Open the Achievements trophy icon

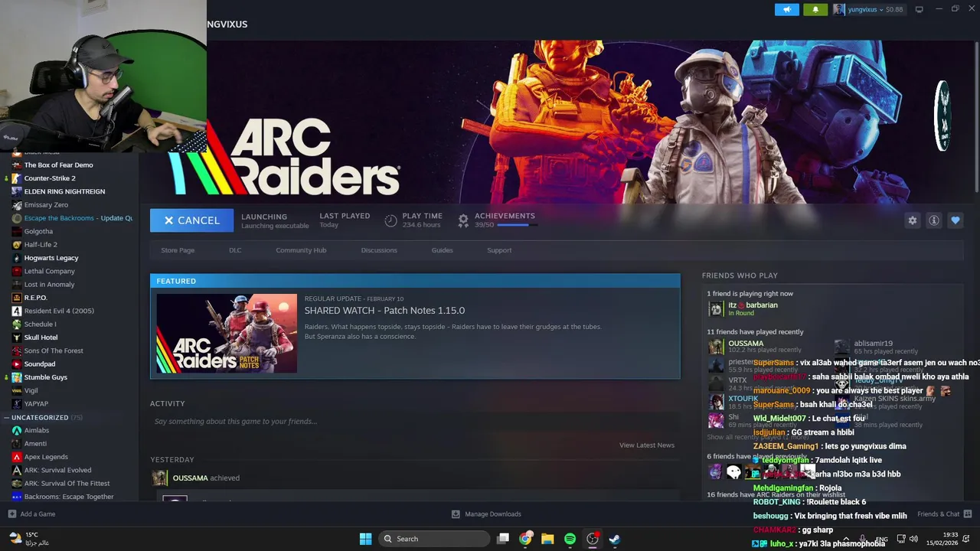463,220
